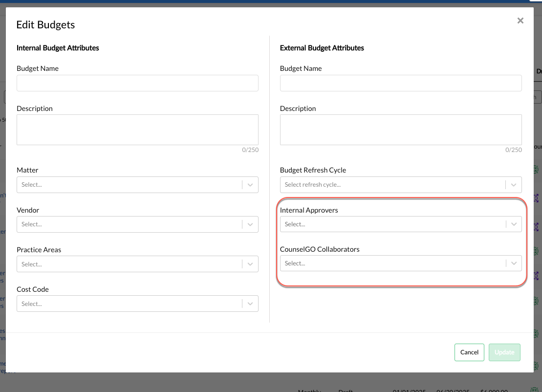Open the Budget Refresh Cycle dropdown
The image size is (542, 392).
tap(401, 185)
